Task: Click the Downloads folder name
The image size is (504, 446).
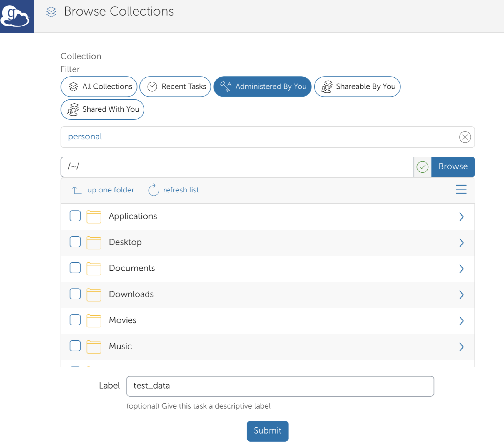Action: click(x=131, y=294)
